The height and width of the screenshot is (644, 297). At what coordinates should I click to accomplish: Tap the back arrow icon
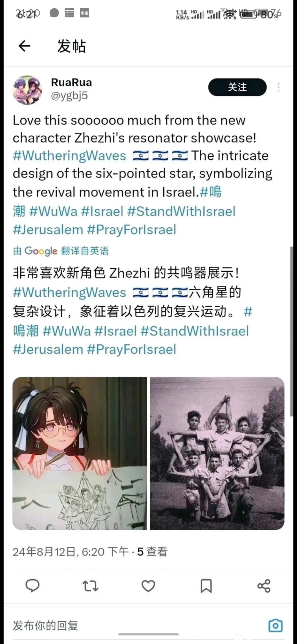[x=24, y=46]
